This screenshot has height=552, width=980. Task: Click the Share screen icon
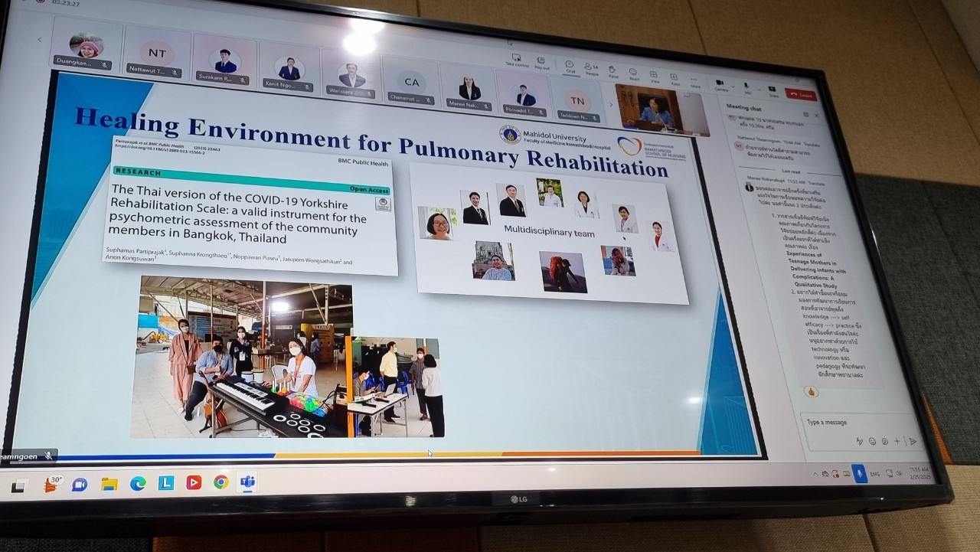[x=772, y=90]
